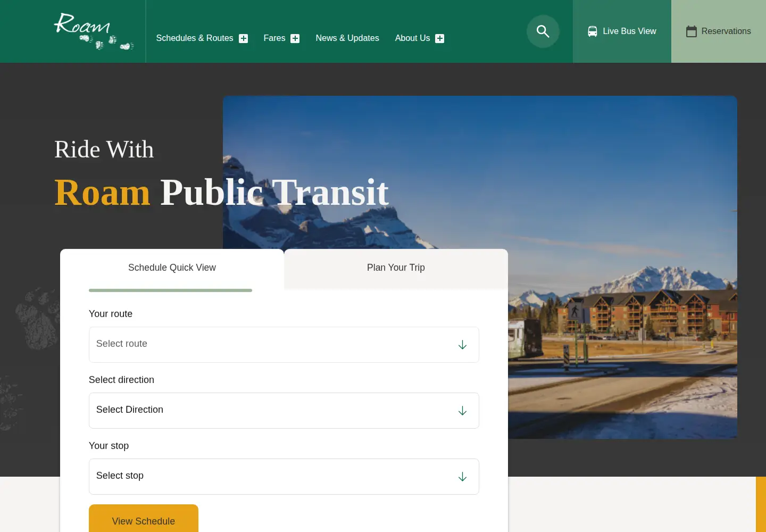Image resolution: width=766 pixels, height=532 pixels.
Task: Click the Roam logo in the header
Action: (94, 31)
